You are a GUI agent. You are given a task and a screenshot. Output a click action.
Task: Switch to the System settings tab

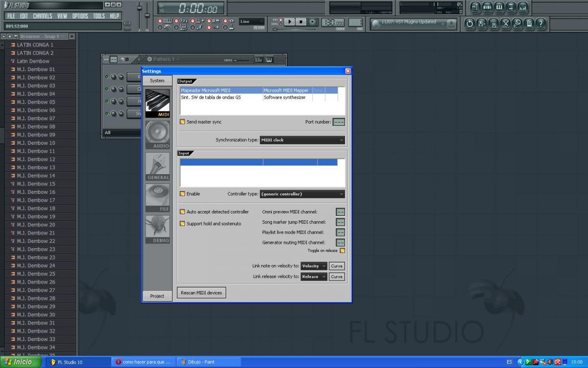point(157,80)
